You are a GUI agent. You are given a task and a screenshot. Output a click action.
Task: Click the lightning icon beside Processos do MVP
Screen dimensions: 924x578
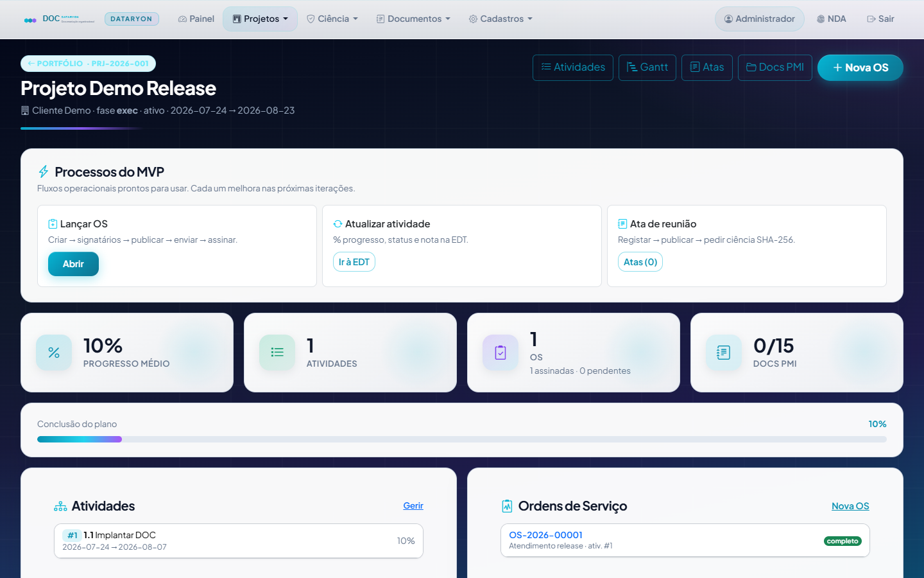pos(44,171)
